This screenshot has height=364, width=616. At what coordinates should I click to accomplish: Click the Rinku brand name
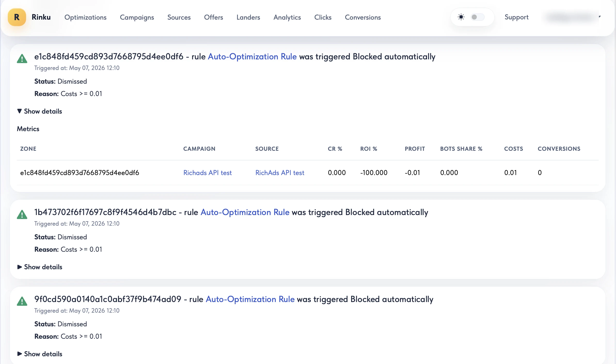[41, 17]
